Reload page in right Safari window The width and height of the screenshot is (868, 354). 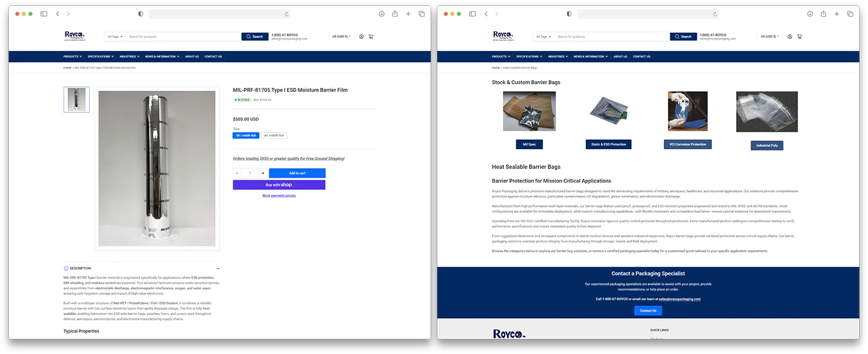coord(715,14)
